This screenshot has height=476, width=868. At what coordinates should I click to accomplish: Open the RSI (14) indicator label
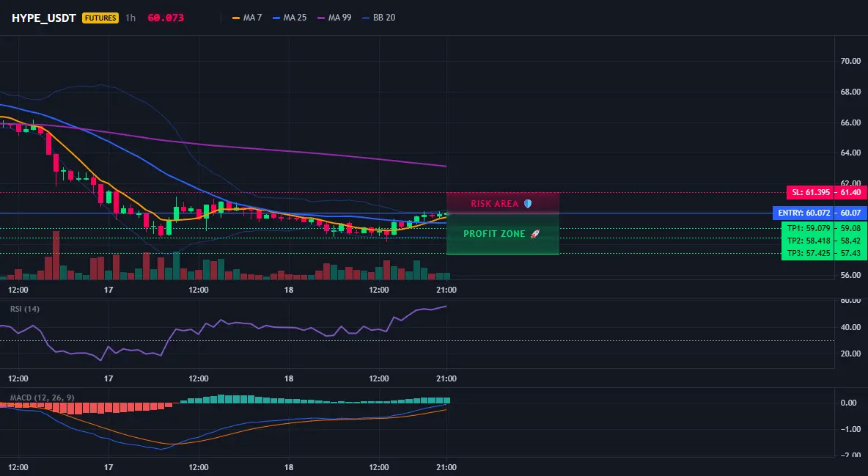tap(25, 309)
